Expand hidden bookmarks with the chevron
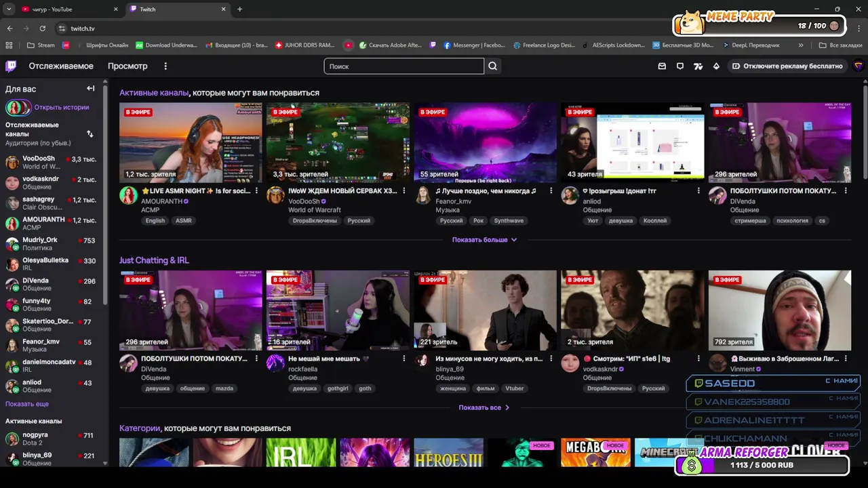 (801, 45)
